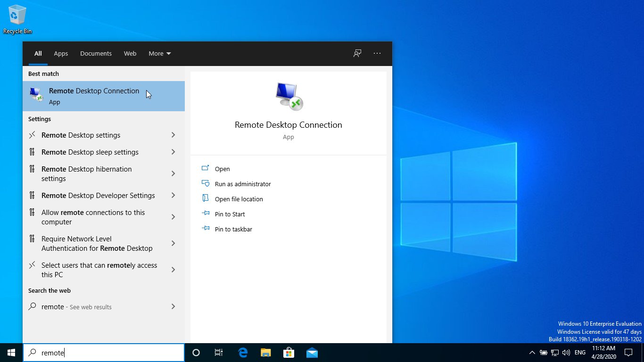The image size is (644, 362).
Task: Expand Remote Desktop Developer Settings arrow
Action: point(173,195)
